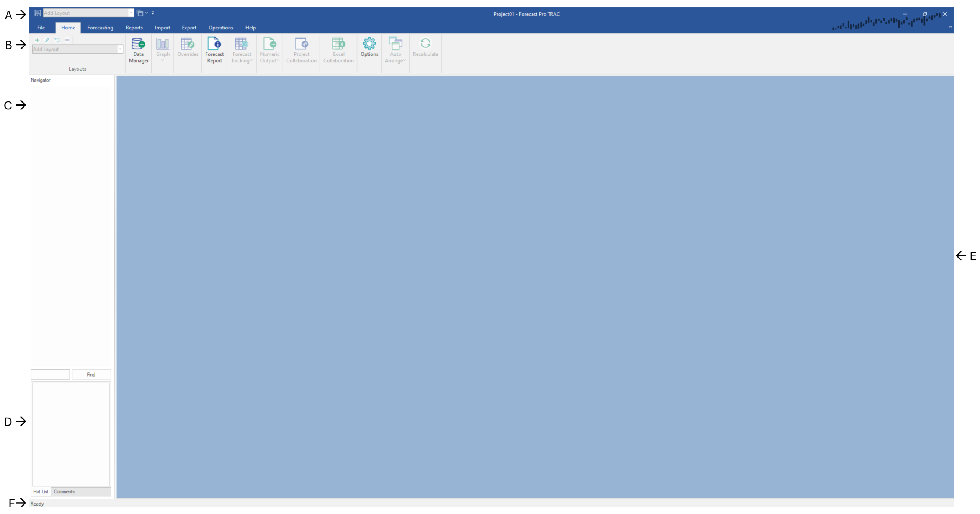Click the Ready status bar text

pyautogui.click(x=37, y=504)
